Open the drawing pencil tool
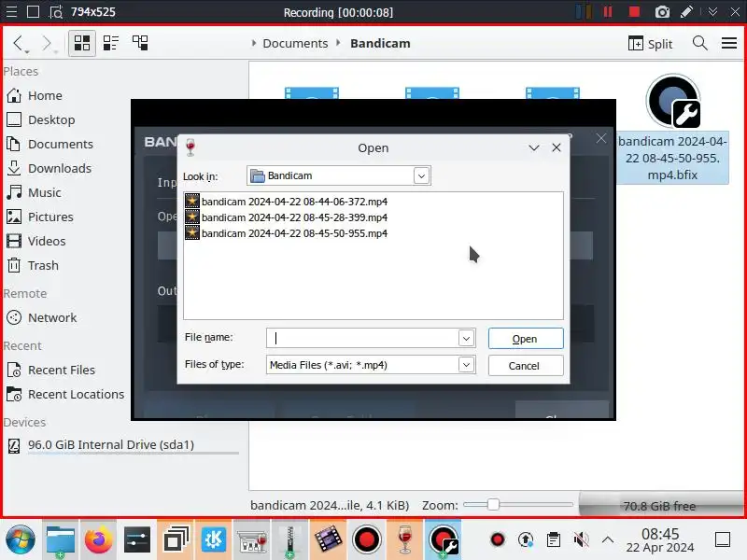Screen dimensions: 747x560 [686, 12]
